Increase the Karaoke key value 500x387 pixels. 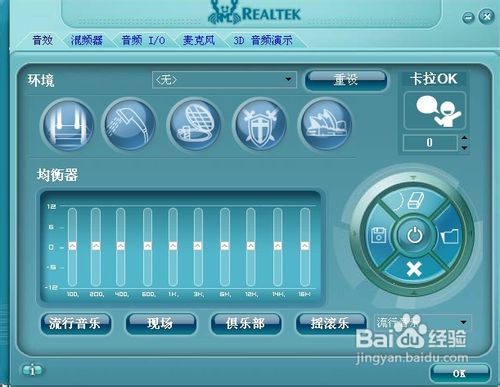click(464, 138)
